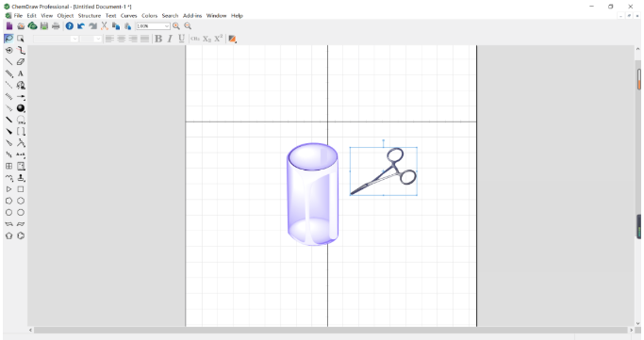This screenshot has height=340, width=644.
Task: Click the Paste icon
Action: point(127,25)
